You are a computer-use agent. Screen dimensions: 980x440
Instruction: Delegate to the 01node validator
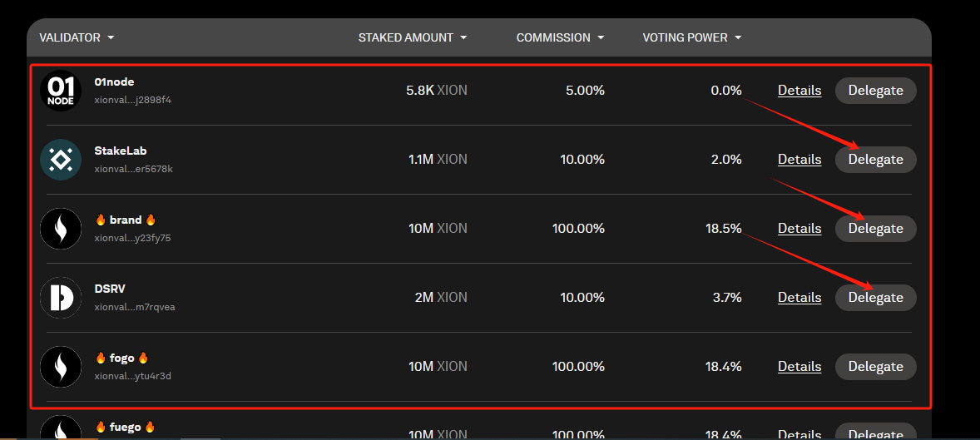click(876, 91)
